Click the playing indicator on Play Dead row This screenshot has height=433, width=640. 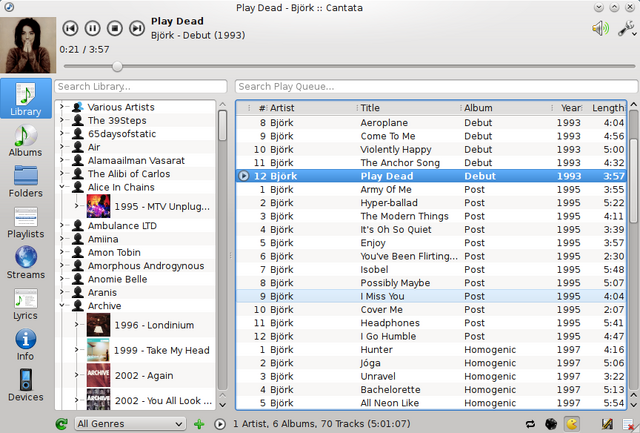pos(243,176)
